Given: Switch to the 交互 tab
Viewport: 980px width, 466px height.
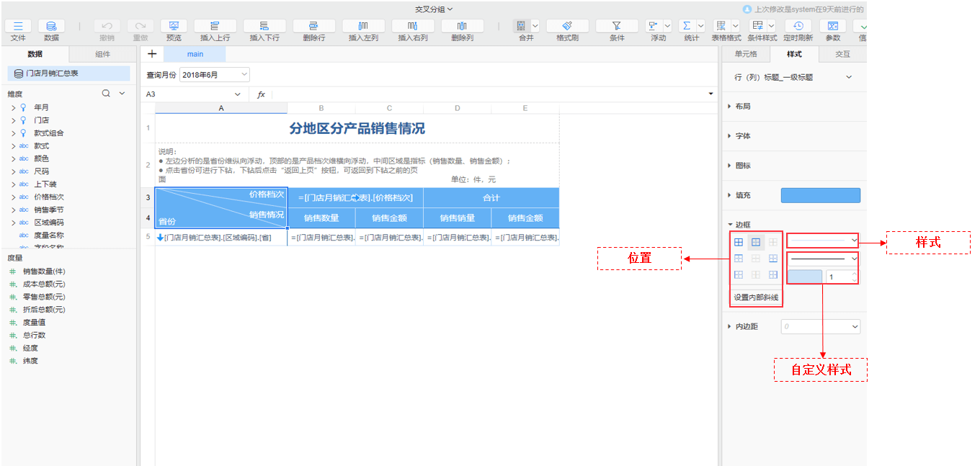Looking at the screenshot, I should tap(842, 54).
